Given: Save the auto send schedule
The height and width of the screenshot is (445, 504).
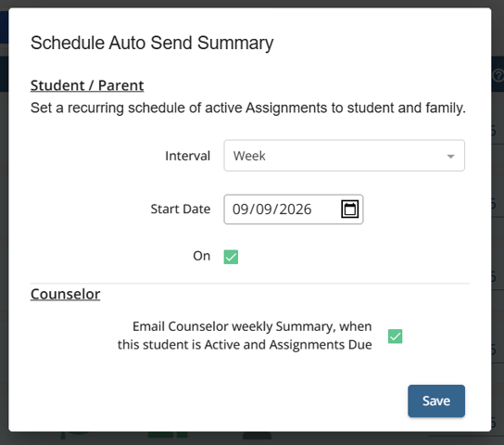Looking at the screenshot, I should pos(436,400).
